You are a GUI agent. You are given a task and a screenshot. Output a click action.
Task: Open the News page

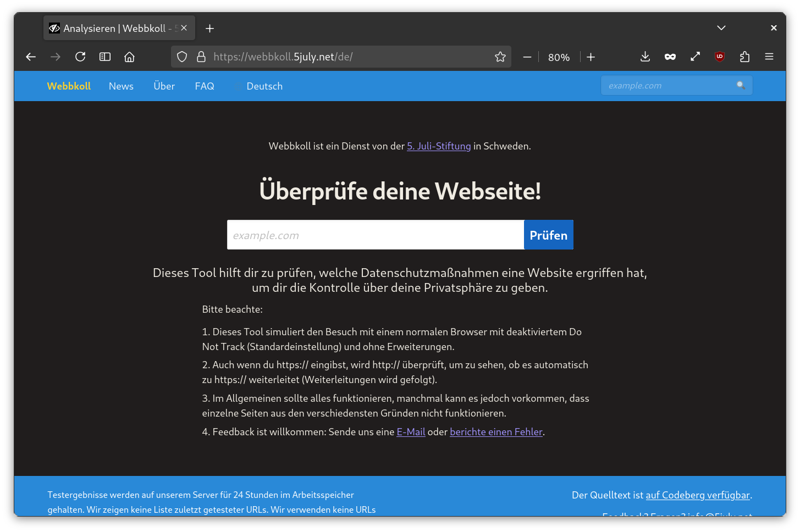pos(121,86)
